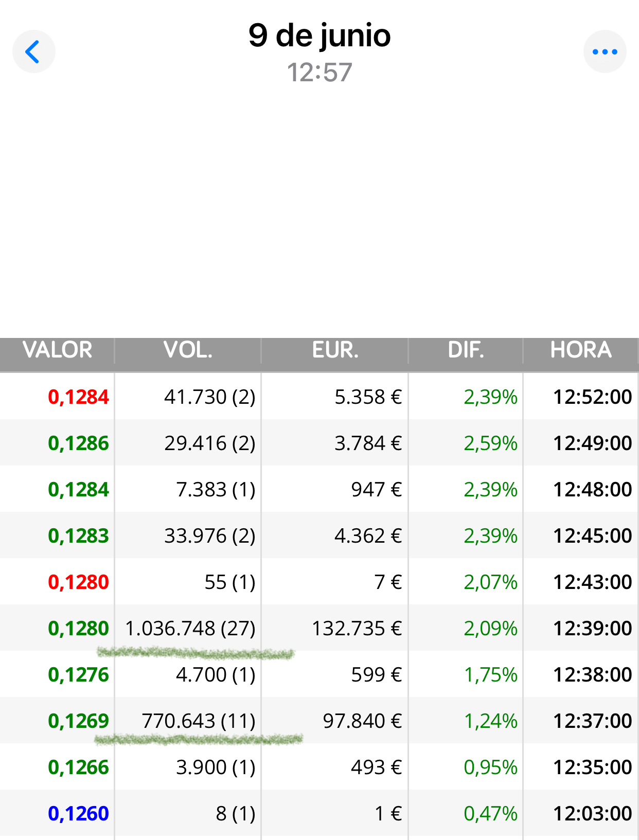This screenshot has height=840, width=639.
Task: Click the EUR. column header
Action: 335,350
